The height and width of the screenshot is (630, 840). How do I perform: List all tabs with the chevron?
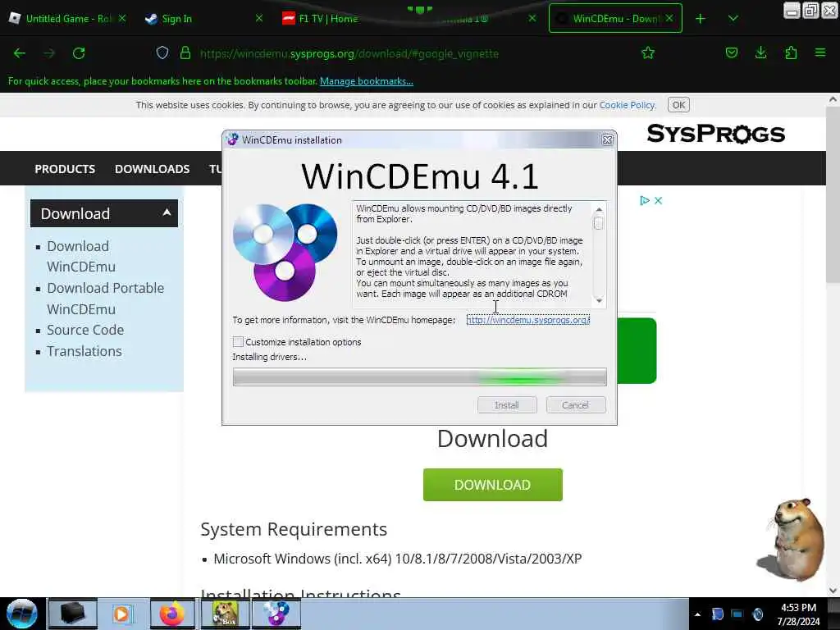coord(733,19)
